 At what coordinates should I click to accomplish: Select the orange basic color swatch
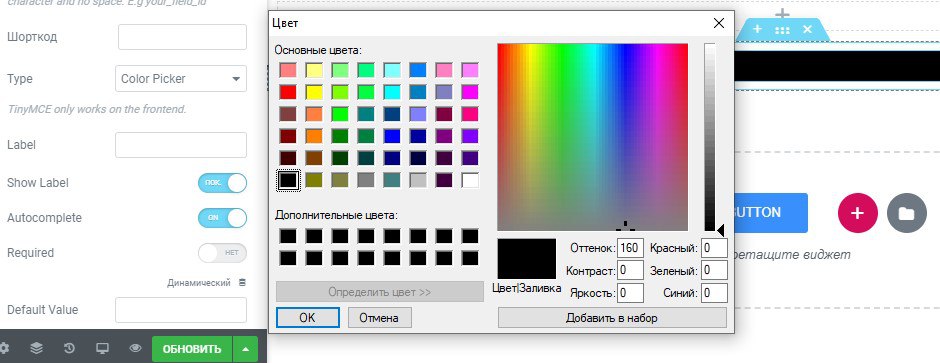pyautogui.click(x=314, y=136)
